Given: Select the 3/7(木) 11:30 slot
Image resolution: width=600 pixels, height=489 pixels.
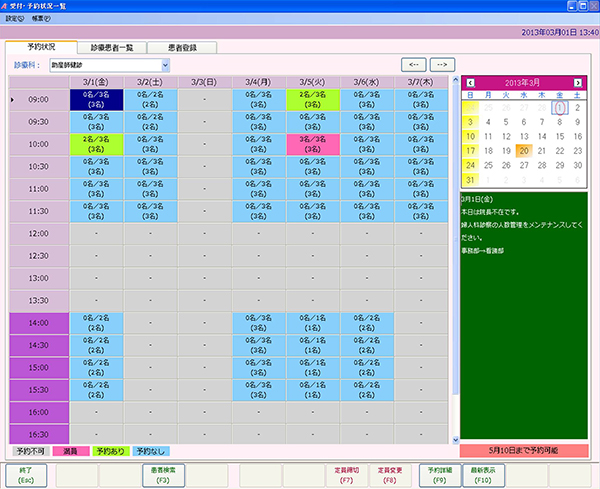Looking at the screenshot, I should click(421, 211).
